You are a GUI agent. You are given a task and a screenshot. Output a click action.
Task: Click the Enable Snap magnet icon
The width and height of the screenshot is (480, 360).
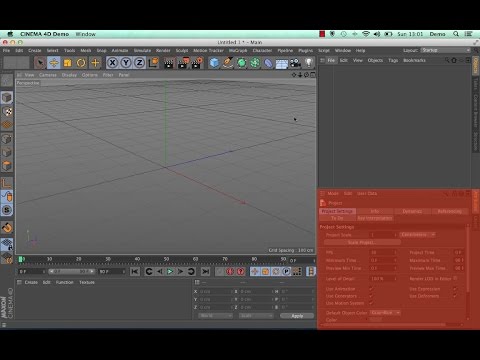7,228
